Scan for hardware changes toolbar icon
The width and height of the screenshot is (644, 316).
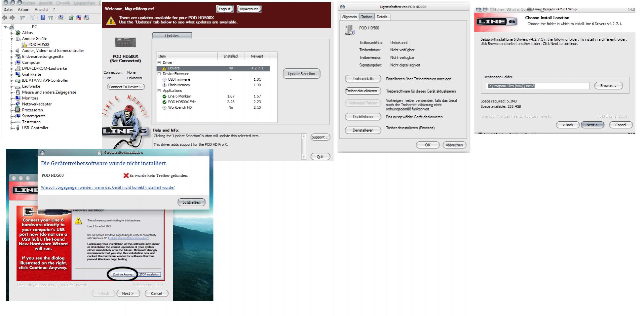61,18
